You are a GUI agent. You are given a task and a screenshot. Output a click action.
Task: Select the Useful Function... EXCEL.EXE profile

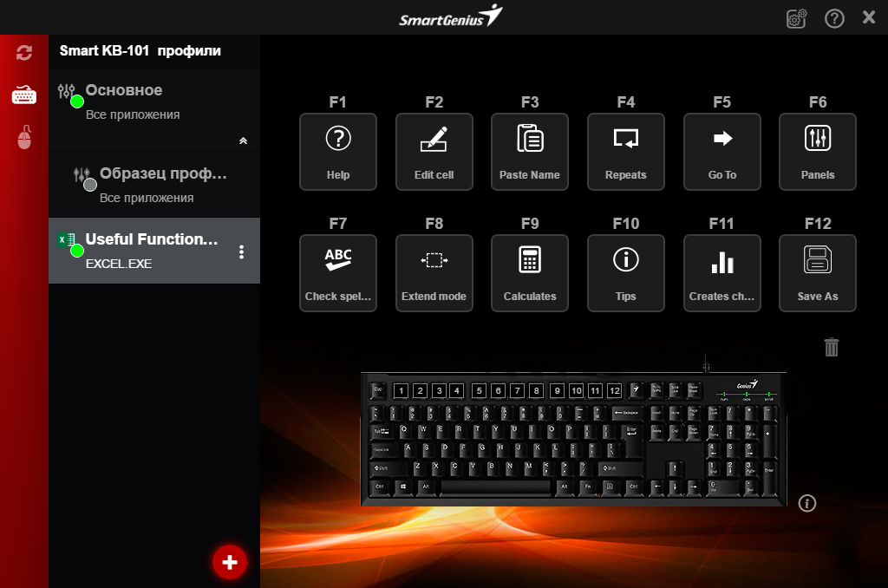(154, 251)
